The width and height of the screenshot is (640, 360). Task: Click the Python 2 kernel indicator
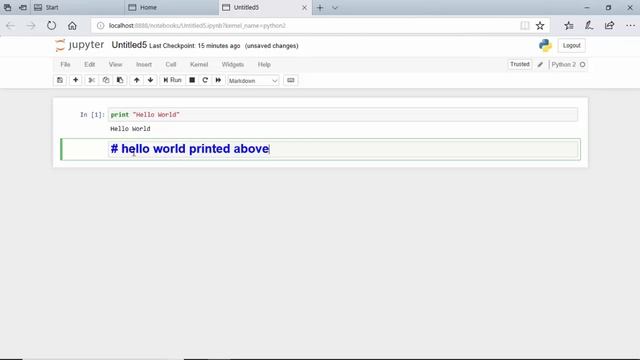(563, 64)
